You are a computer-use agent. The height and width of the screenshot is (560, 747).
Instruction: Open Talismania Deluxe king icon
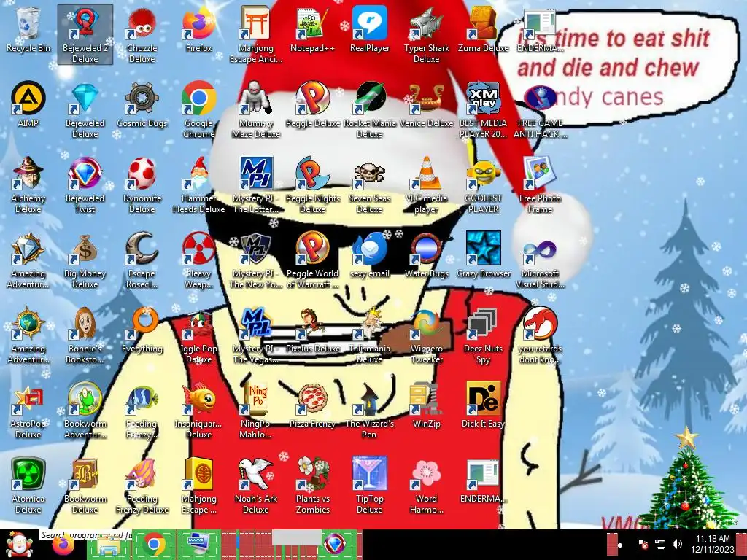click(370, 335)
